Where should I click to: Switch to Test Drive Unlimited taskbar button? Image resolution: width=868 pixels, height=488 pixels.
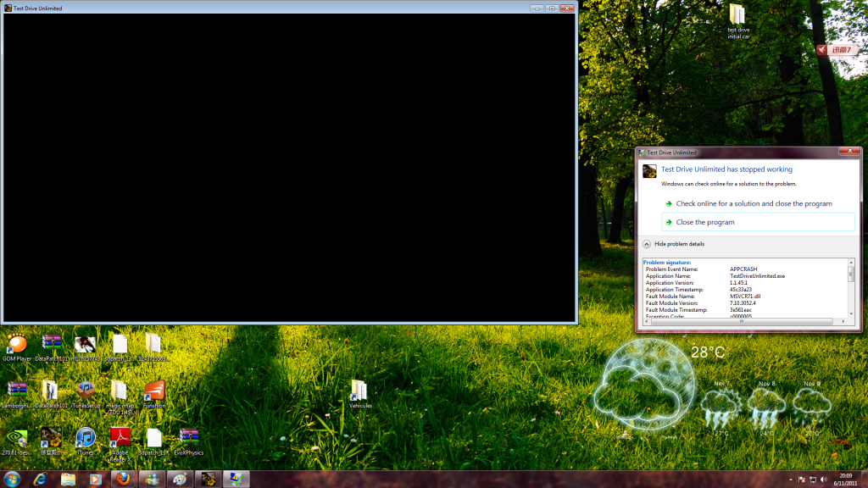[208, 479]
